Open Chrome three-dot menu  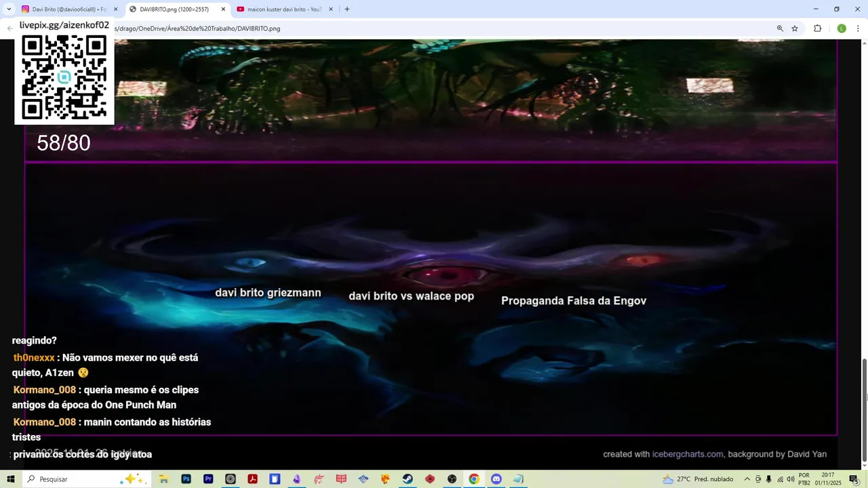point(859,28)
